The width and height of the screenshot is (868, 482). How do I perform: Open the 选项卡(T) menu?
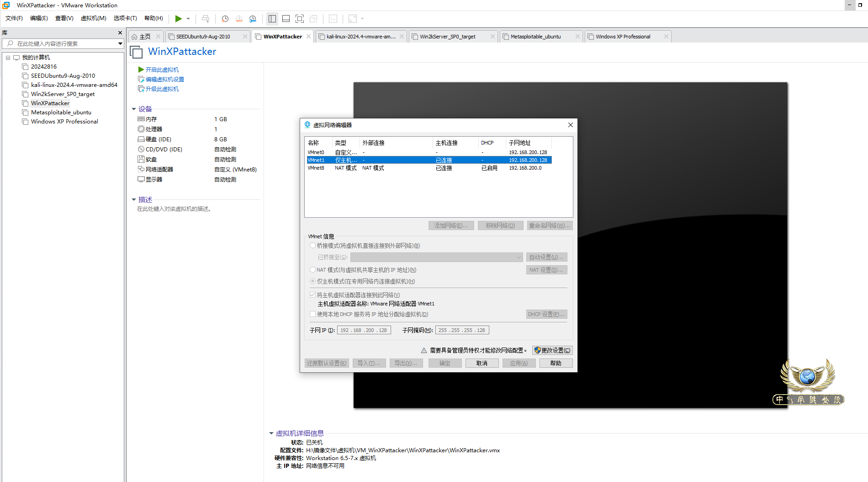coord(125,18)
